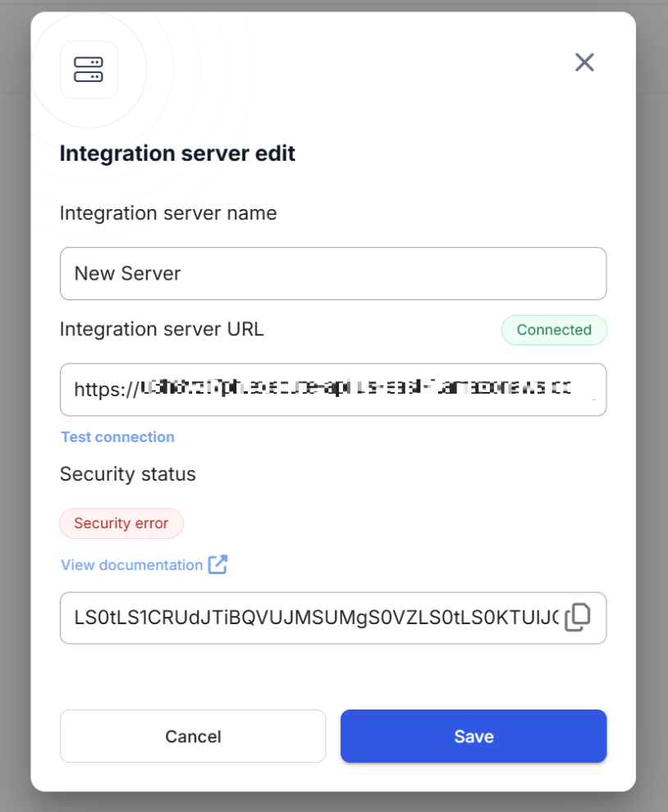The width and height of the screenshot is (668, 812).
Task: Click the 'Integration server URL' label
Action: 162,329
